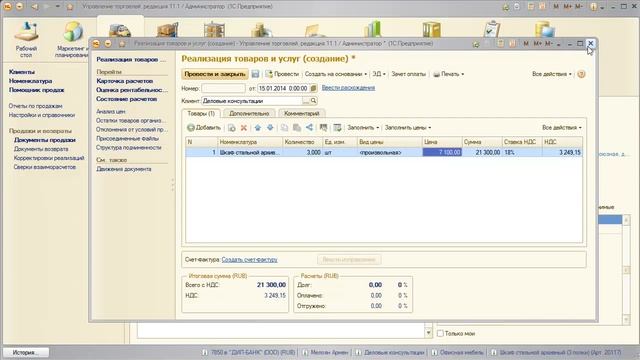Click the M+ button in document window title bar

538,44
